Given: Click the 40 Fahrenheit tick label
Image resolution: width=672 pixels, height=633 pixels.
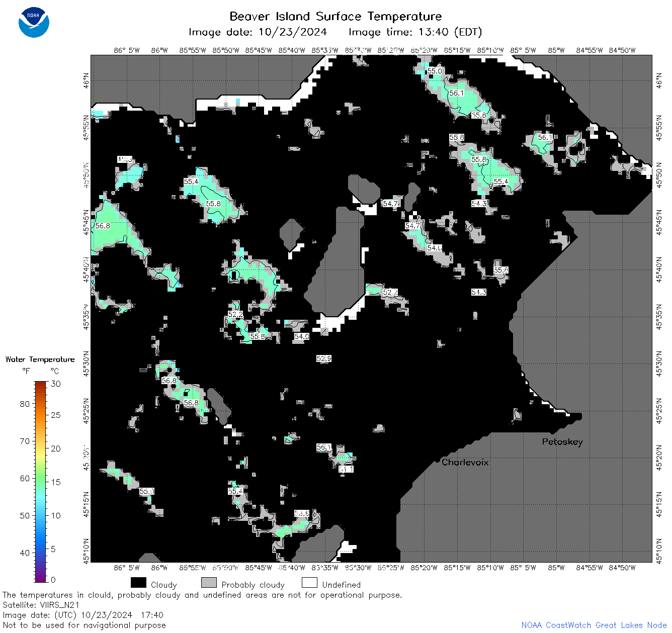Looking at the screenshot, I should coord(25,553).
